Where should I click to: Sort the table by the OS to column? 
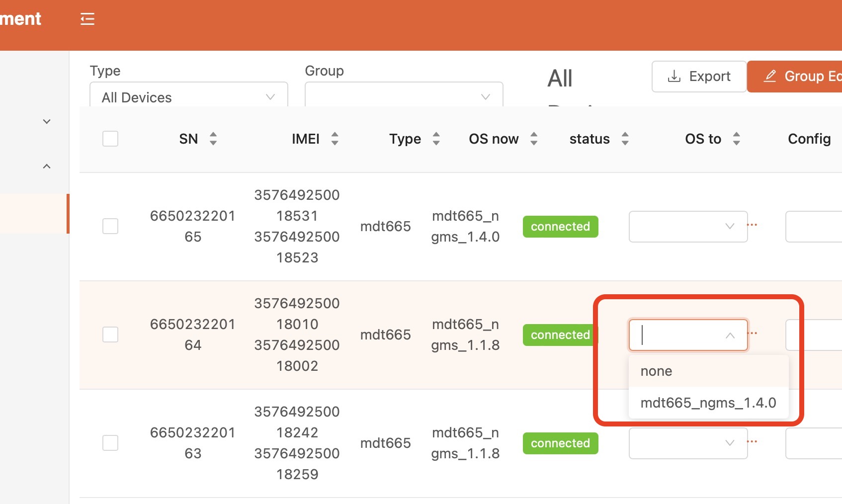737,139
